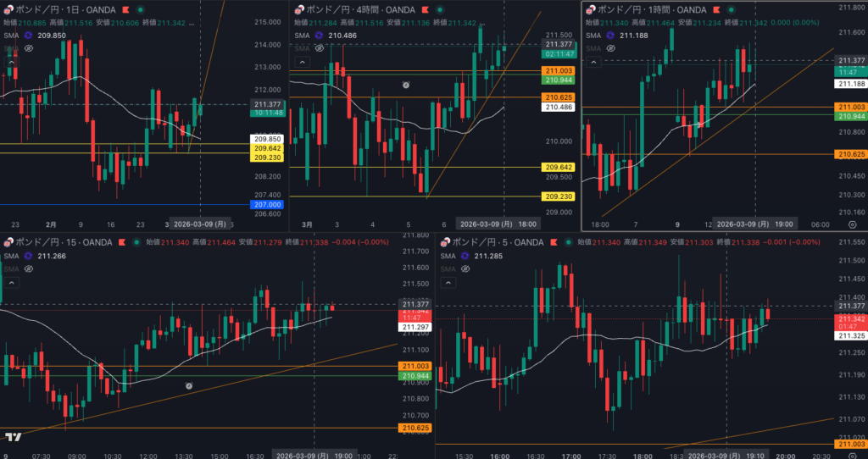Unhide the second SMA on the 1-hour chart
This screenshot has width=868, height=459.
610,50
